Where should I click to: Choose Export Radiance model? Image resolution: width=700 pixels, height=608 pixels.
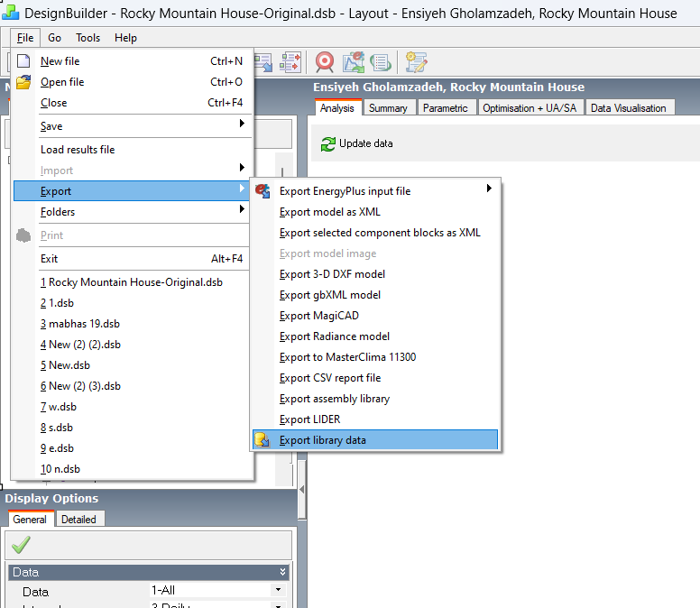pos(375,336)
